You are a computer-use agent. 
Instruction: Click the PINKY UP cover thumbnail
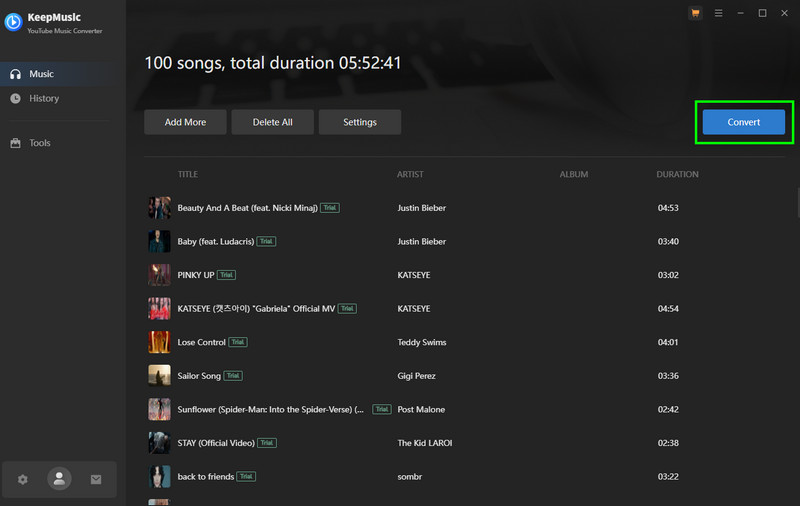159,275
